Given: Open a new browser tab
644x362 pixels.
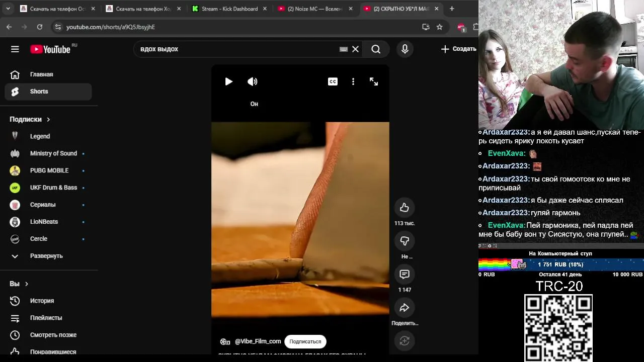Looking at the screenshot, I should 452,9.
